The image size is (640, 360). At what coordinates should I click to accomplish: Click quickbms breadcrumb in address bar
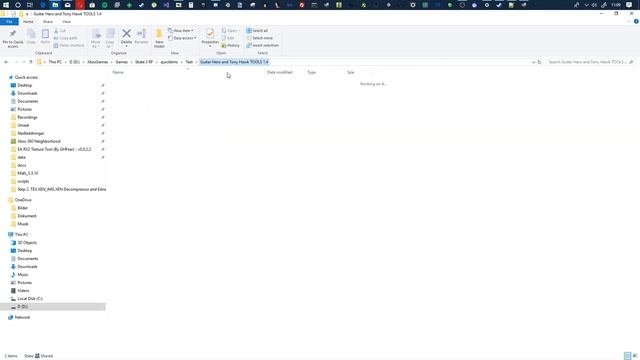point(169,62)
